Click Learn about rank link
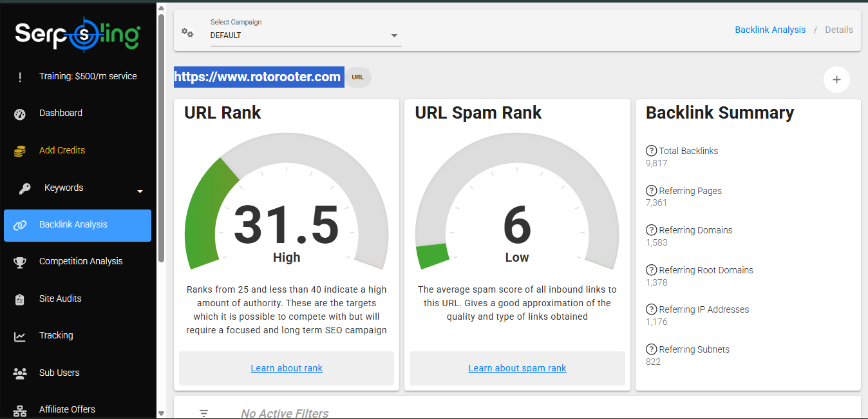 [287, 368]
